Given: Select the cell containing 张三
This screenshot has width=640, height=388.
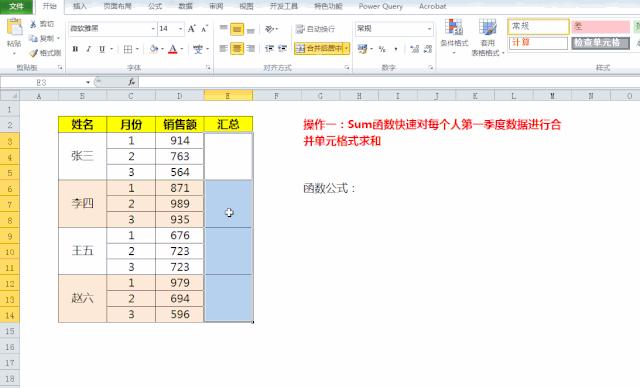Looking at the screenshot, I should pyautogui.click(x=82, y=156).
